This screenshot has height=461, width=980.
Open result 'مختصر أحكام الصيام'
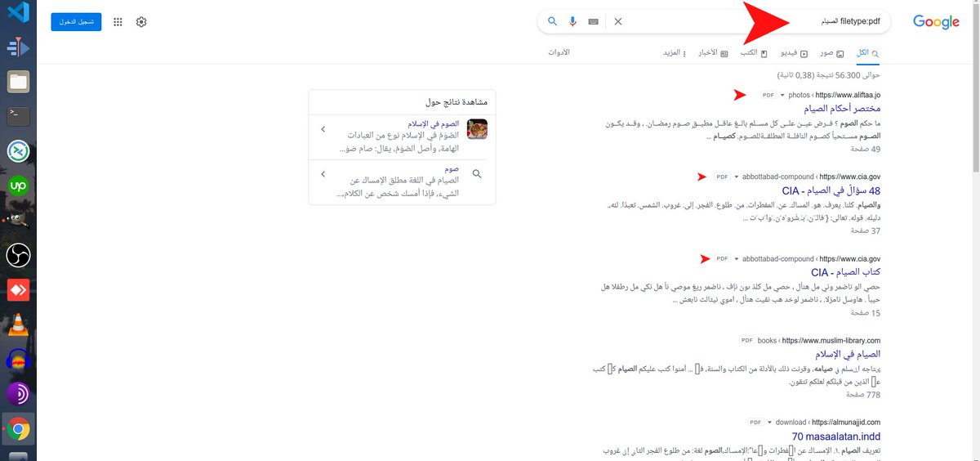point(841,109)
